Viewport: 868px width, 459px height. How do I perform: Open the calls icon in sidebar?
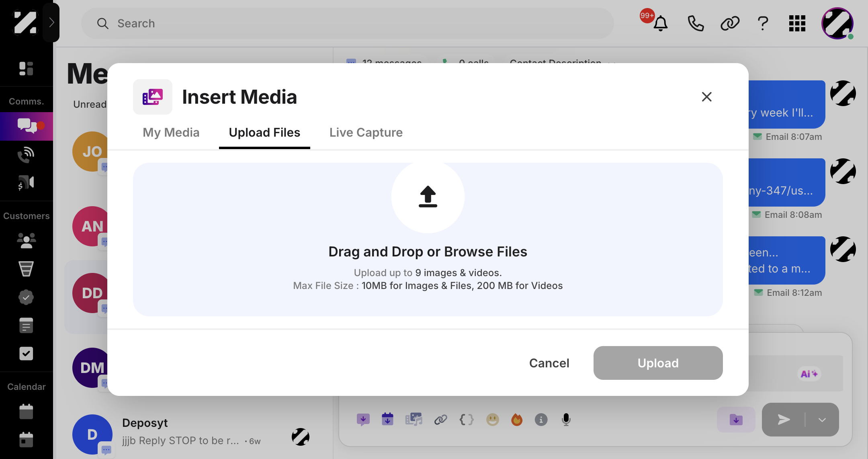[x=26, y=155]
